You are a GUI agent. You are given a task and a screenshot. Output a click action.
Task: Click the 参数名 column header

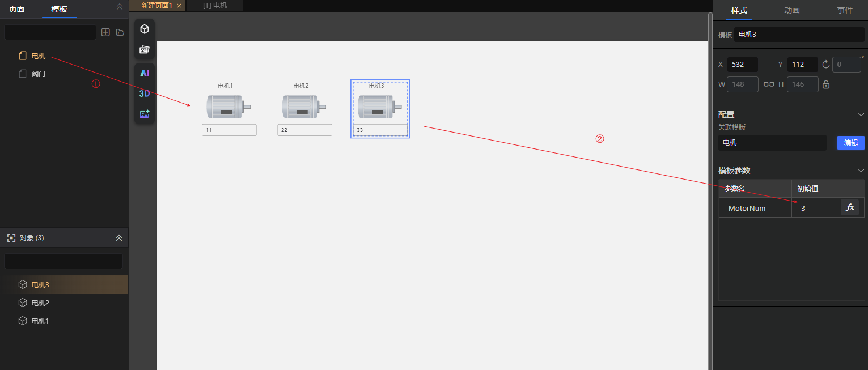tap(755, 188)
